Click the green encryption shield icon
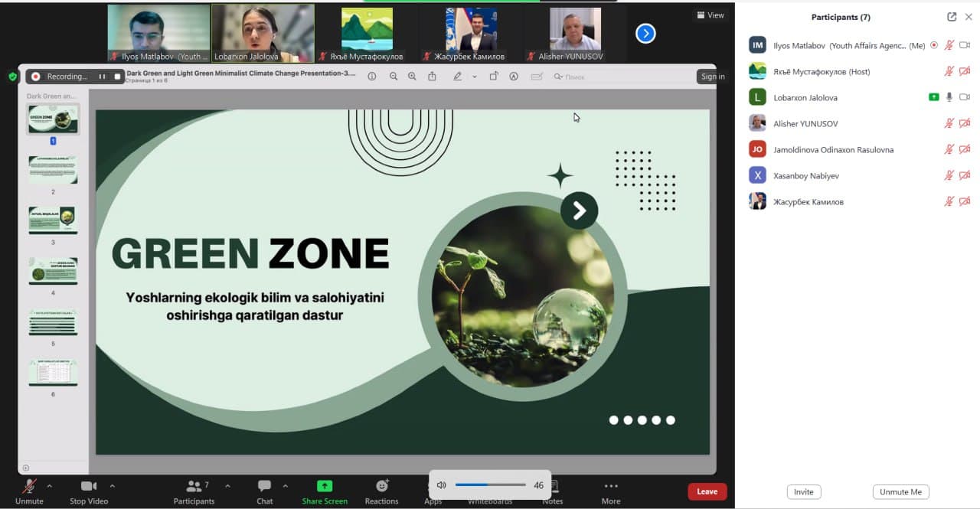The image size is (980, 509). 12,77
